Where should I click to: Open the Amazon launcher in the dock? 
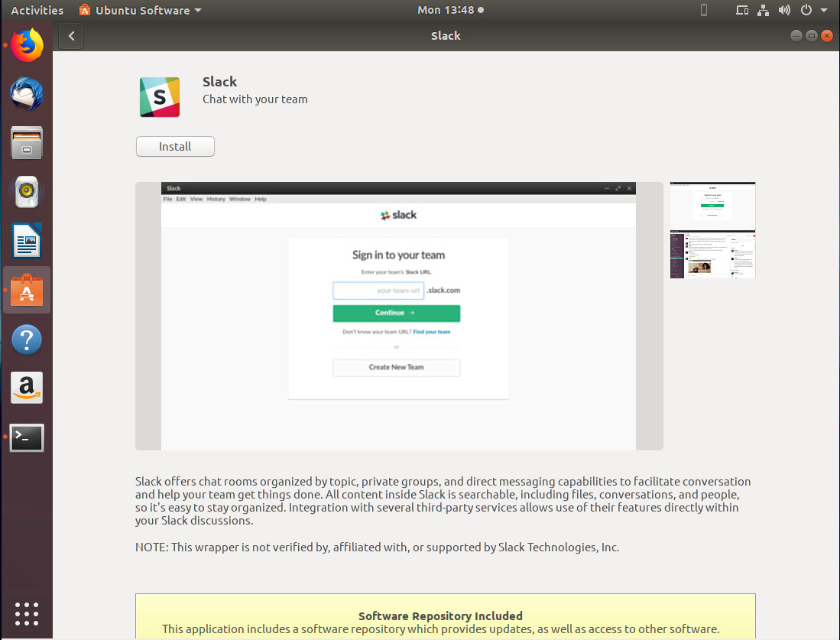click(x=27, y=388)
